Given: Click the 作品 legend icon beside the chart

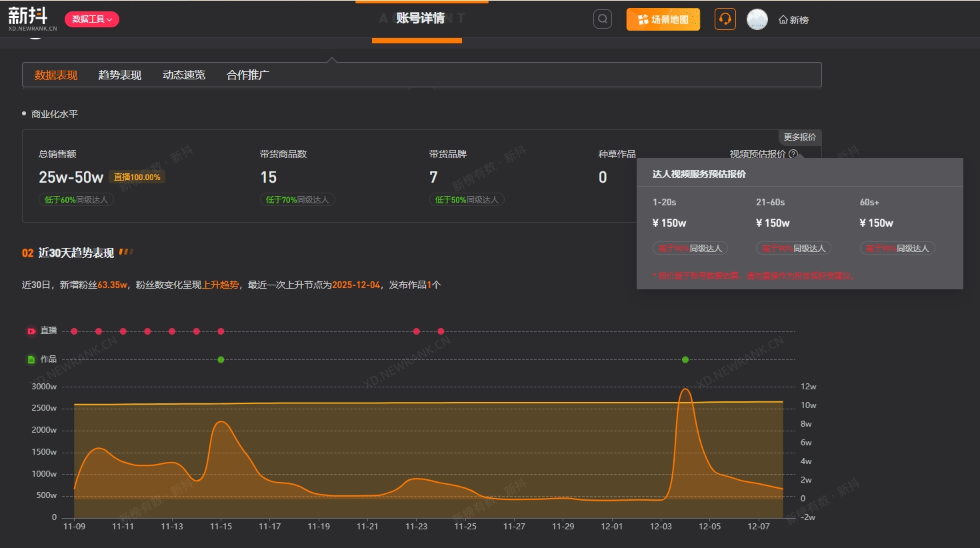Looking at the screenshot, I should (x=31, y=359).
